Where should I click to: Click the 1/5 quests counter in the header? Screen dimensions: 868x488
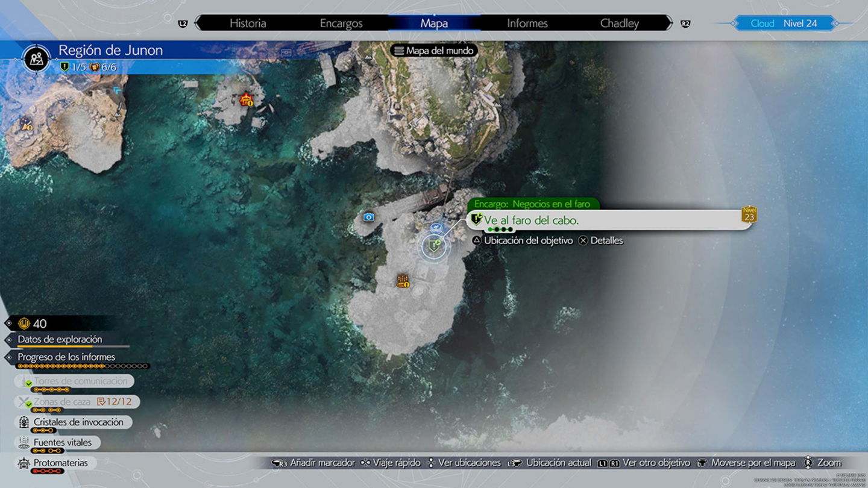coord(73,67)
